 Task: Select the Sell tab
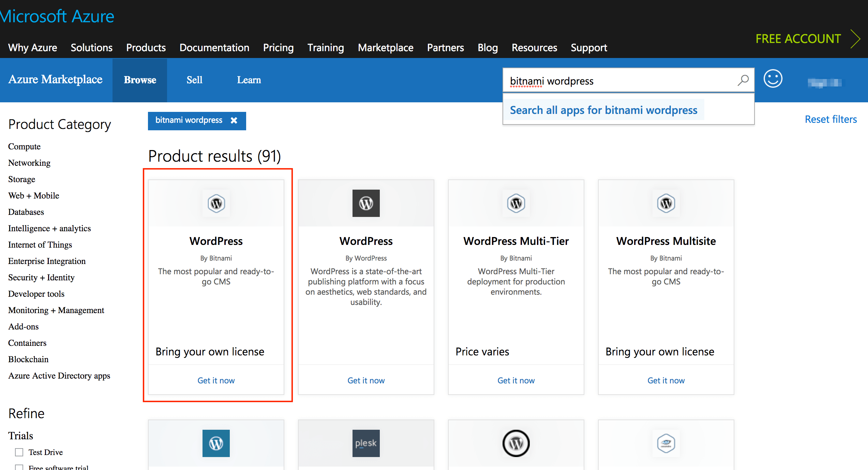[194, 80]
